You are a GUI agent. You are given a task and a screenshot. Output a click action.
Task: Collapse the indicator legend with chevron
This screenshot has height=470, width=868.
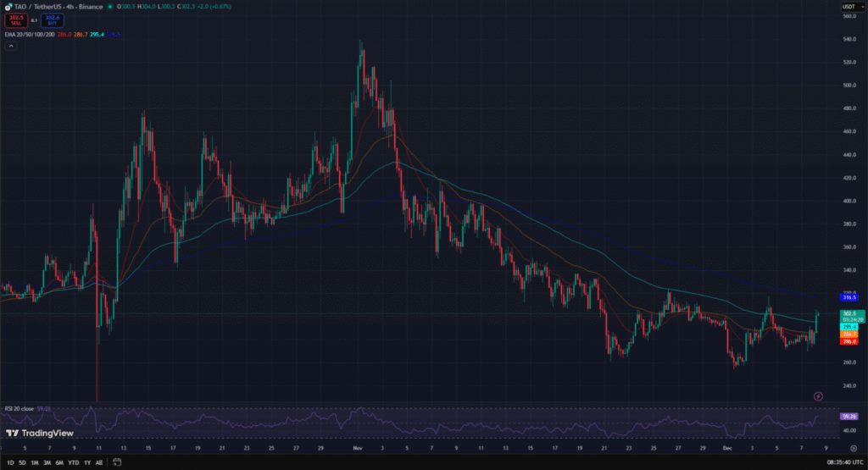pyautogui.click(x=10, y=46)
